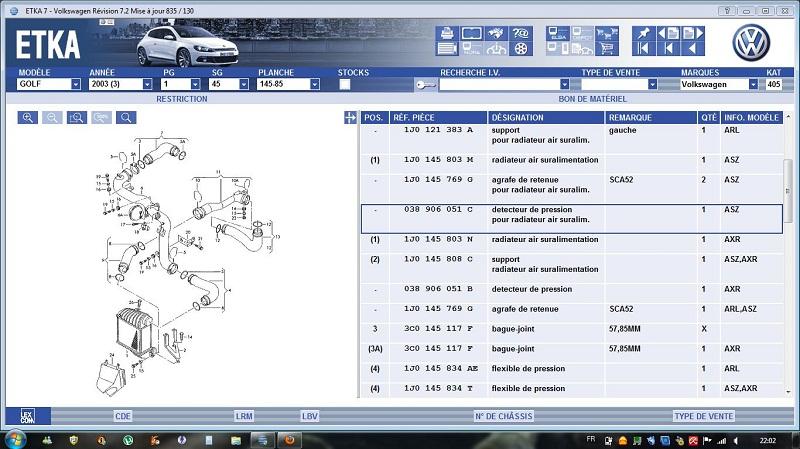Click the Type de vente bottom button
Image resolution: width=800 pixels, height=449 pixels.
click(x=704, y=416)
